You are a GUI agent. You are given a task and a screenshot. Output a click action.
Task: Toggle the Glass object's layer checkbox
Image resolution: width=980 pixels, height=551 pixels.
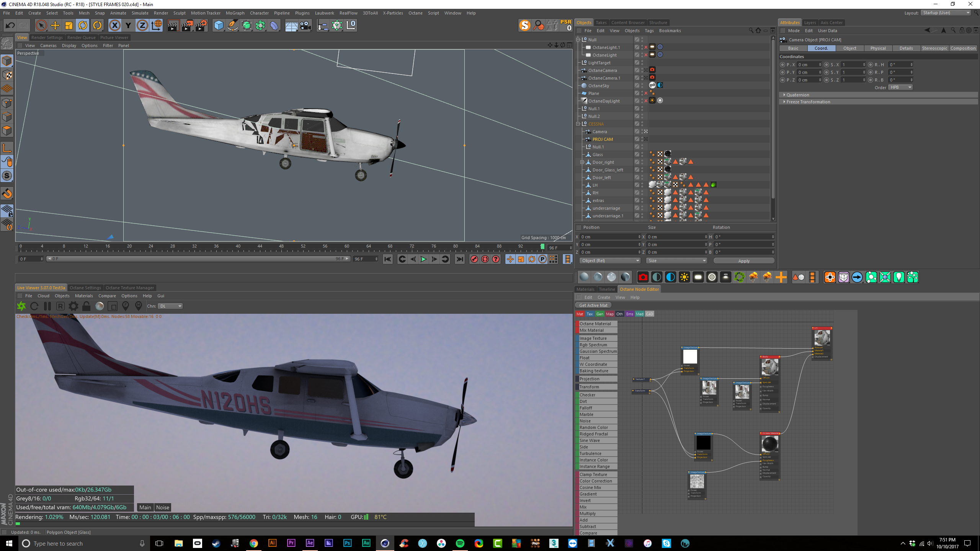[x=637, y=155]
